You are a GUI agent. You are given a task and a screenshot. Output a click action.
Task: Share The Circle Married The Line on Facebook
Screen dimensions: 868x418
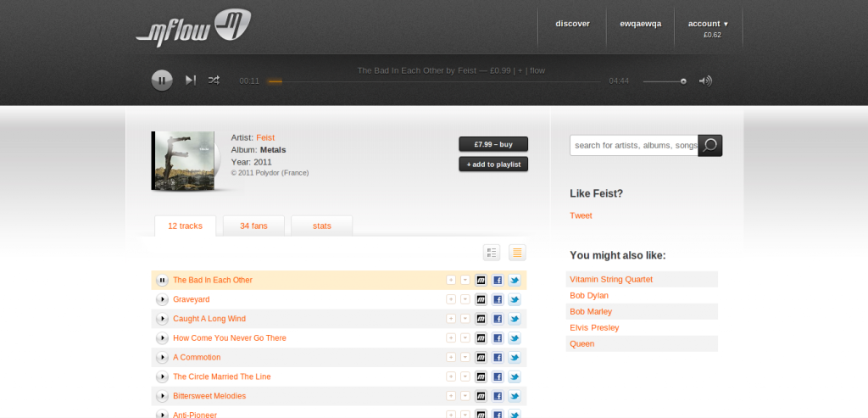(498, 377)
